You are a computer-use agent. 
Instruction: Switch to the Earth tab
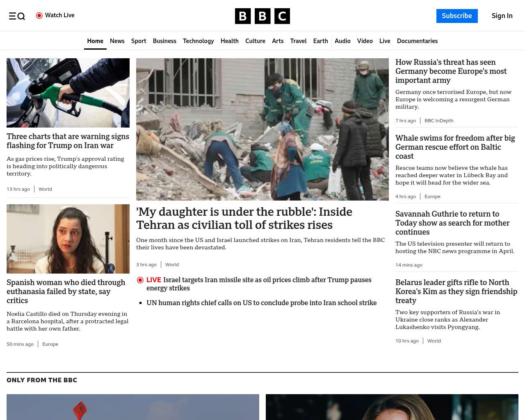(x=320, y=41)
